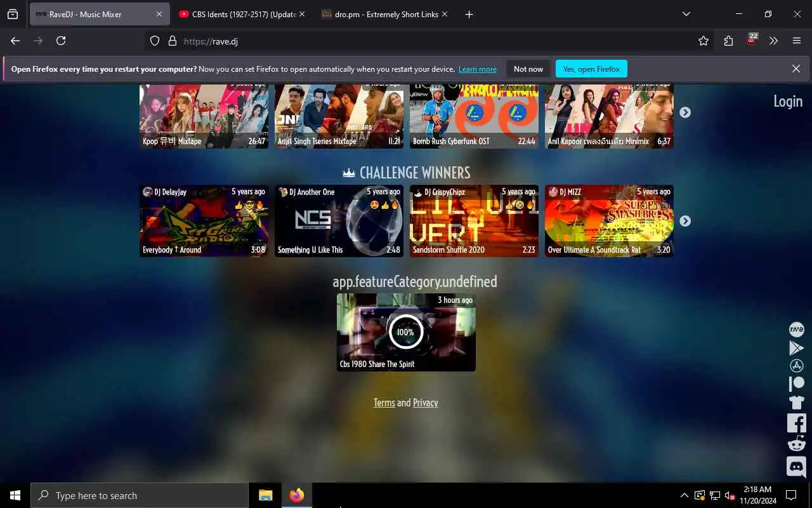Image resolution: width=812 pixels, height=508 pixels.
Task: Open the merchandise t-shirt icon
Action: (796, 402)
